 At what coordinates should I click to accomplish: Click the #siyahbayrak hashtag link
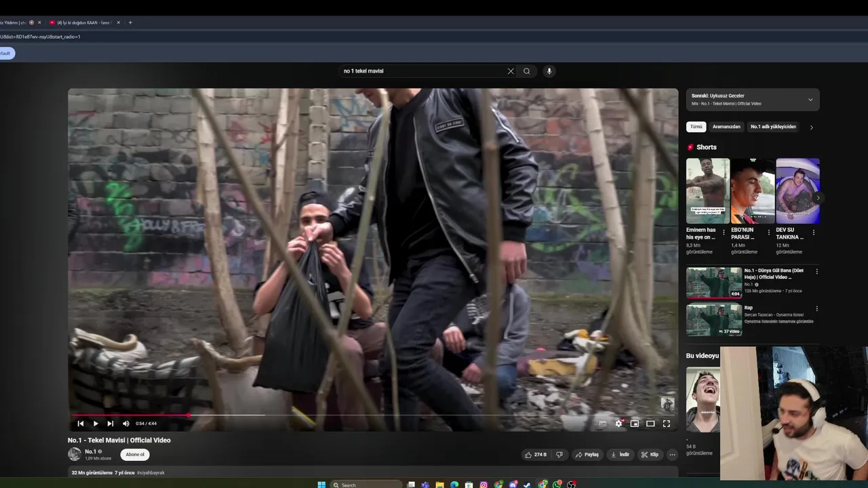(x=151, y=472)
